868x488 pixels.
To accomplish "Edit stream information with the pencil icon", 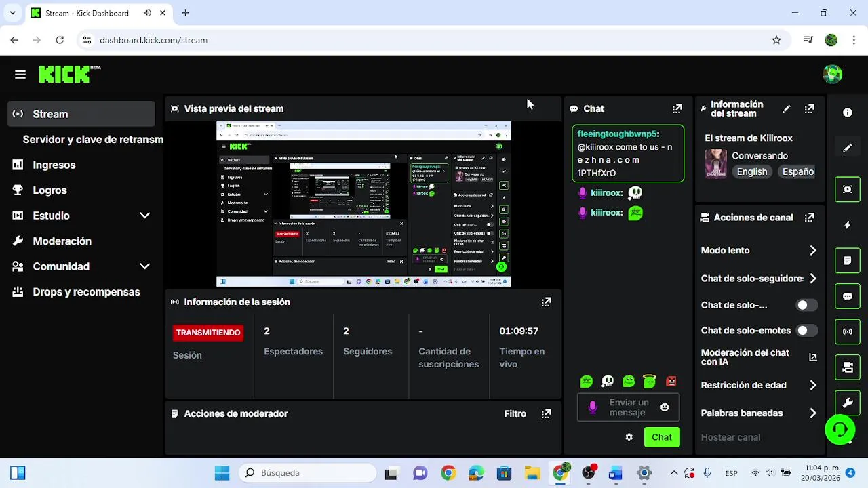I will pos(786,108).
